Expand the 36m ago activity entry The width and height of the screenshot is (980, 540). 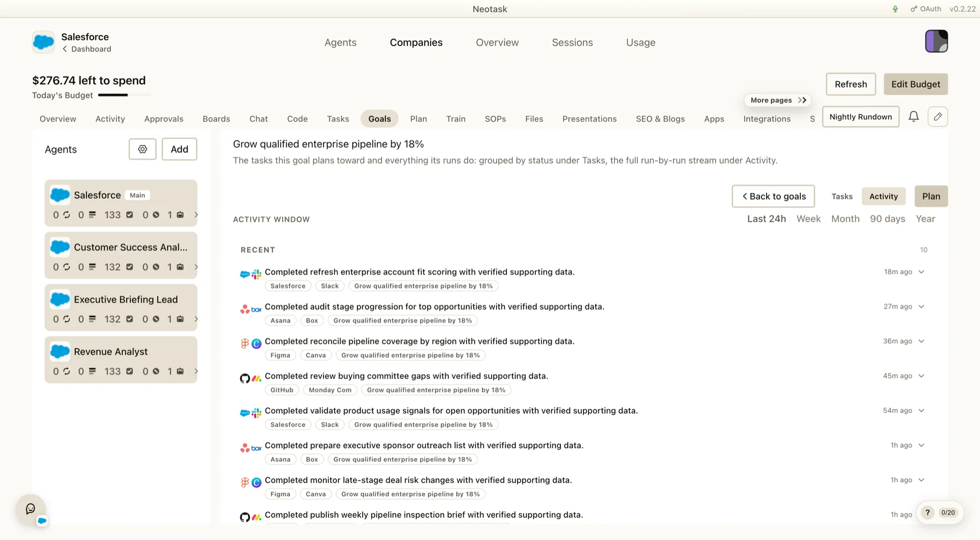[921, 341]
